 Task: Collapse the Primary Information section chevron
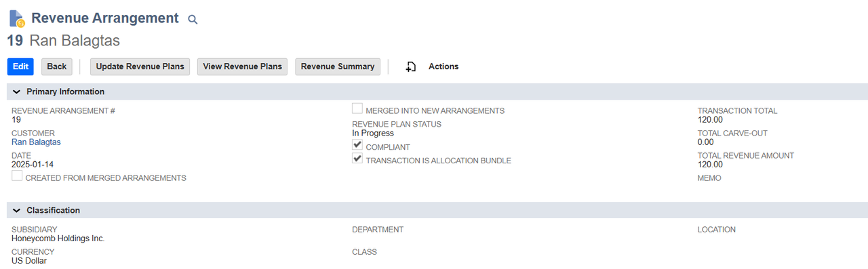(x=17, y=91)
